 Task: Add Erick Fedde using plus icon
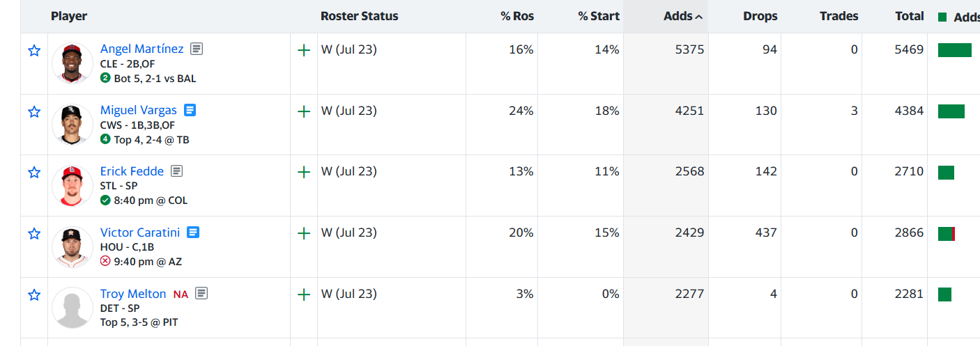(x=304, y=172)
